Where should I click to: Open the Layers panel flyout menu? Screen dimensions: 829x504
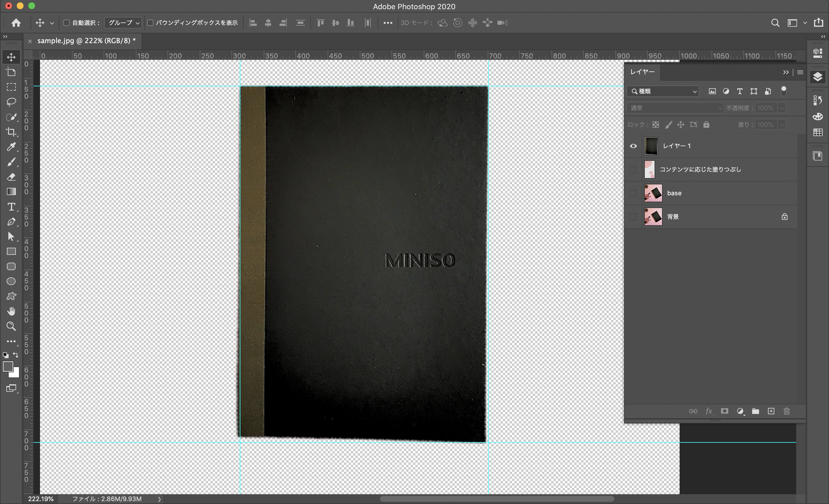(800, 72)
